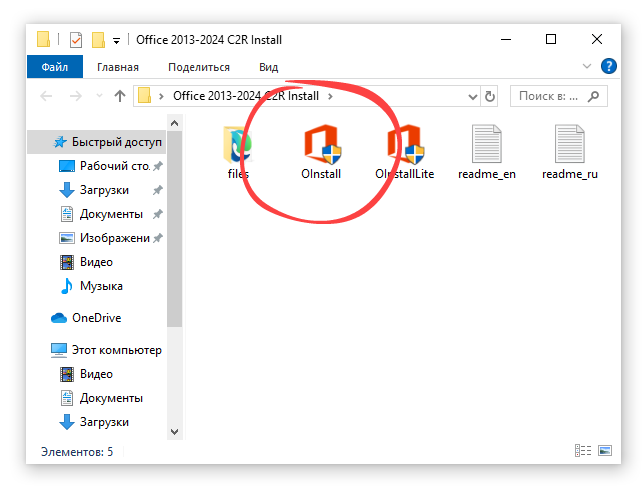Go forward with the right arrow
642x486 pixels.
(x=76, y=96)
